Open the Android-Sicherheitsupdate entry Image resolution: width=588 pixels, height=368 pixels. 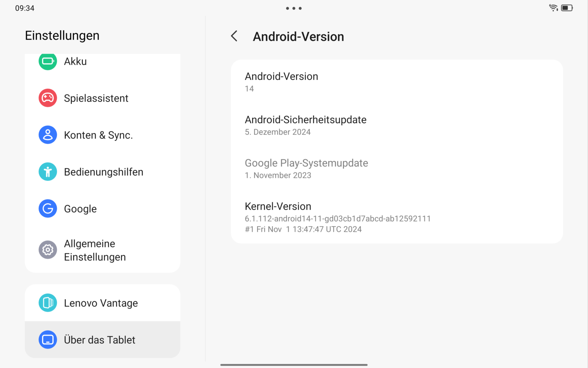click(305, 125)
